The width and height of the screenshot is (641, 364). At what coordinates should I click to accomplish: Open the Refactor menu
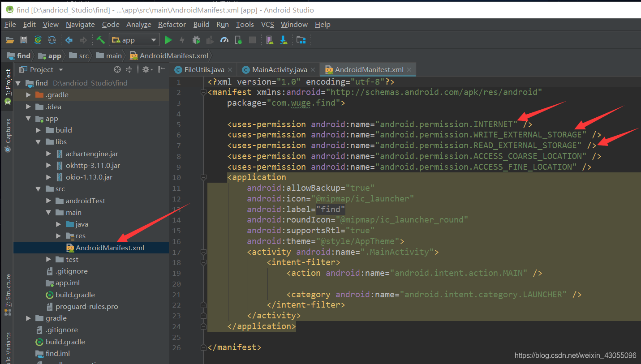tap(172, 24)
